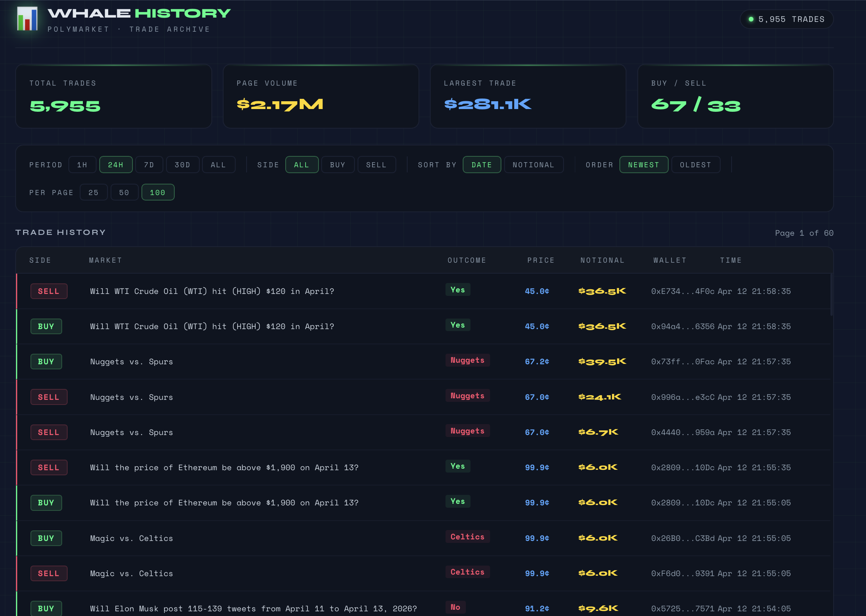
Task: Select the 24H period filter
Action: [116, 165]
